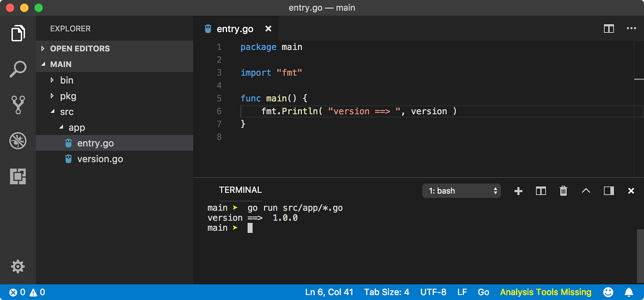Open the Search view in the activity bar
Image resolution: width=644 pixels, height=300 pixels.
(x=17, y=69)
